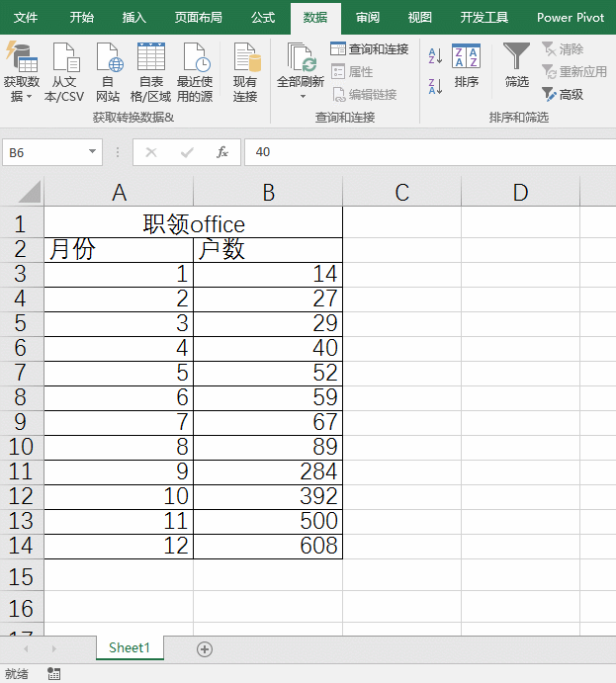The height and width of the screenshot is (683, 616).
Task: Click the 高级 advanced filter icon
Action: tap(563, 95)
